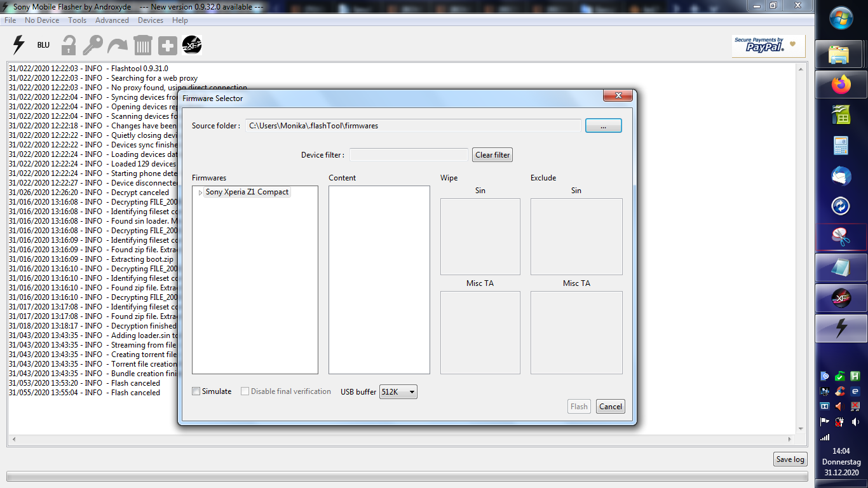Launch XperiFirm from the toolbar XF icon

(x=192, y=45)
